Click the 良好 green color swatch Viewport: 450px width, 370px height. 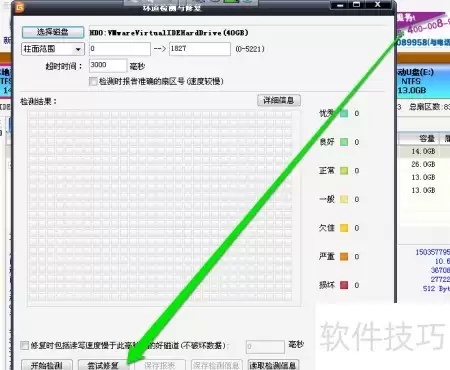344,142
